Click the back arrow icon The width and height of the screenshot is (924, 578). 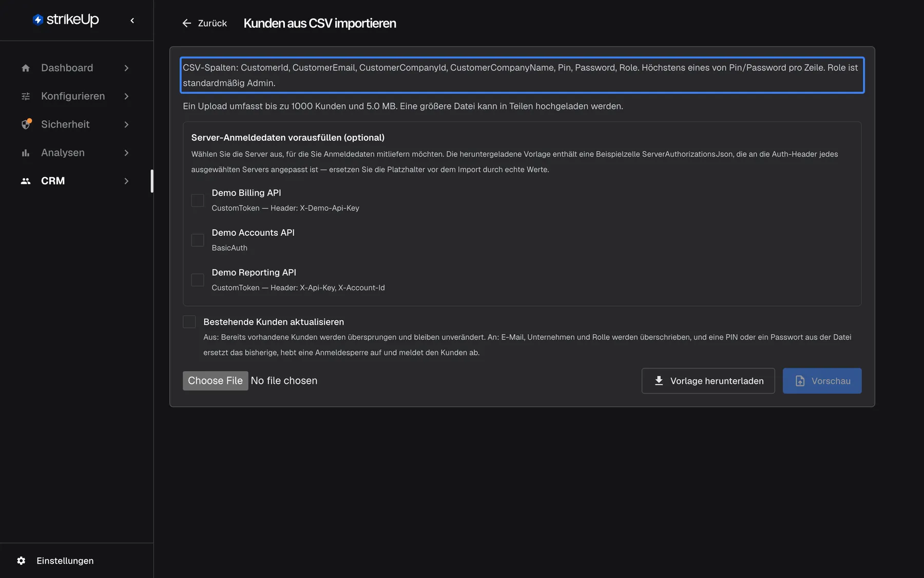(187, 23)
